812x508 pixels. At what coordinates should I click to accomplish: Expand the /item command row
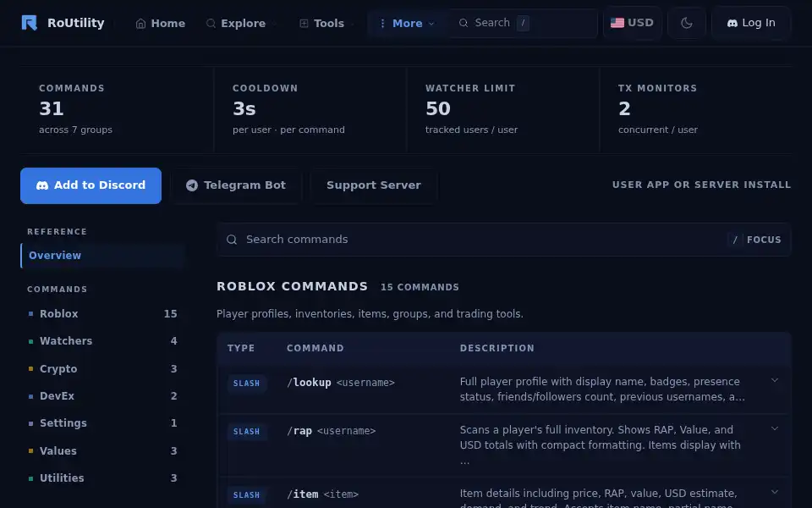click(x=775, y=492)
